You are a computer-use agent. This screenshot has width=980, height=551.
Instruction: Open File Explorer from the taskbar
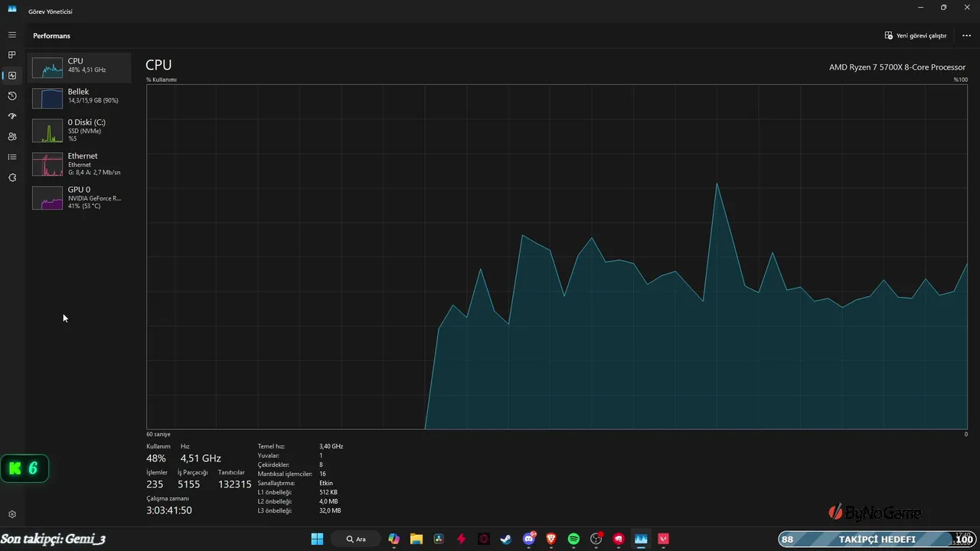[x=416, y=539]
